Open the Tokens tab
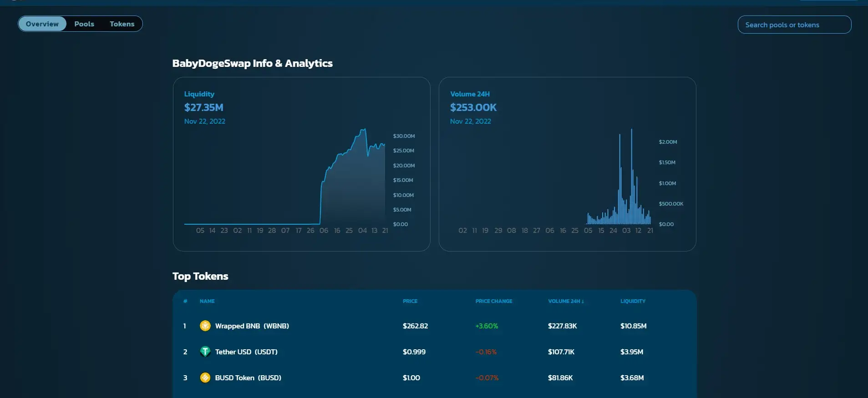The image size is (868, 398). pyautogui.click(x=122, y=24)
